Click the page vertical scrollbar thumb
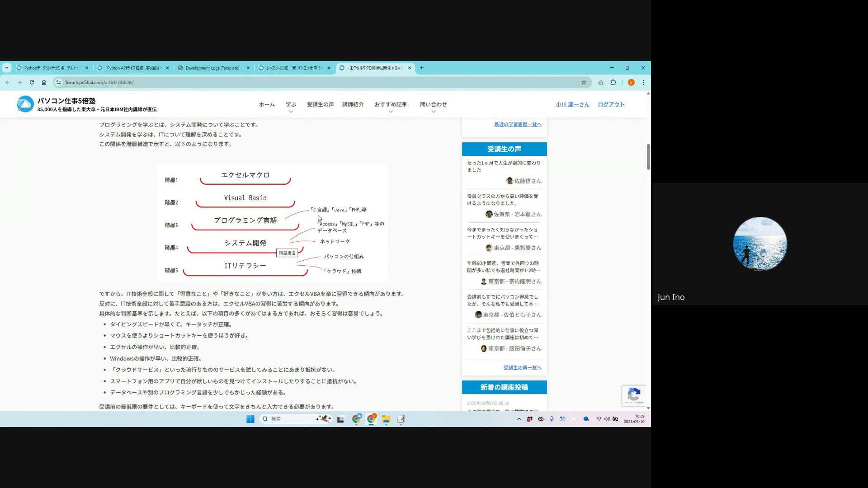 [648, 156]
